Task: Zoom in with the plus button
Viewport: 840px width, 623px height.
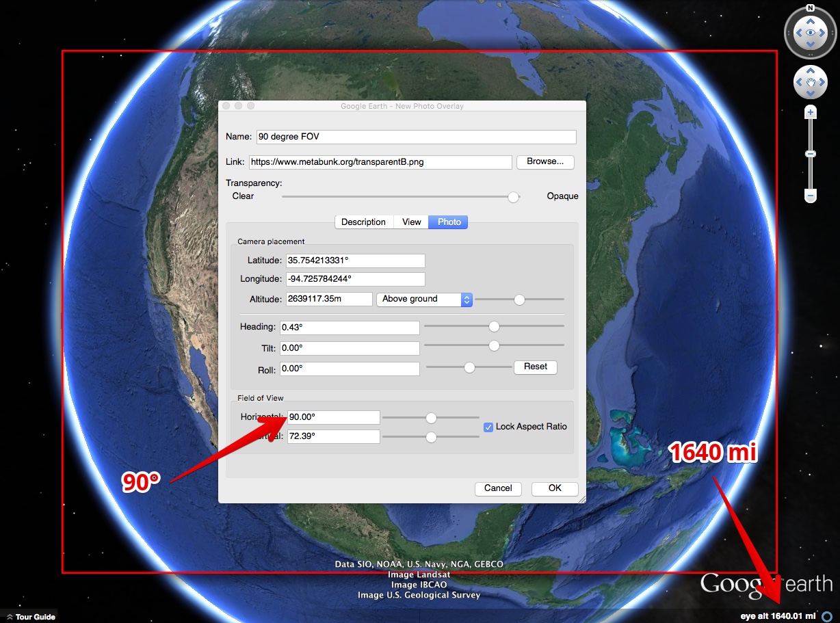Action: 811,112
